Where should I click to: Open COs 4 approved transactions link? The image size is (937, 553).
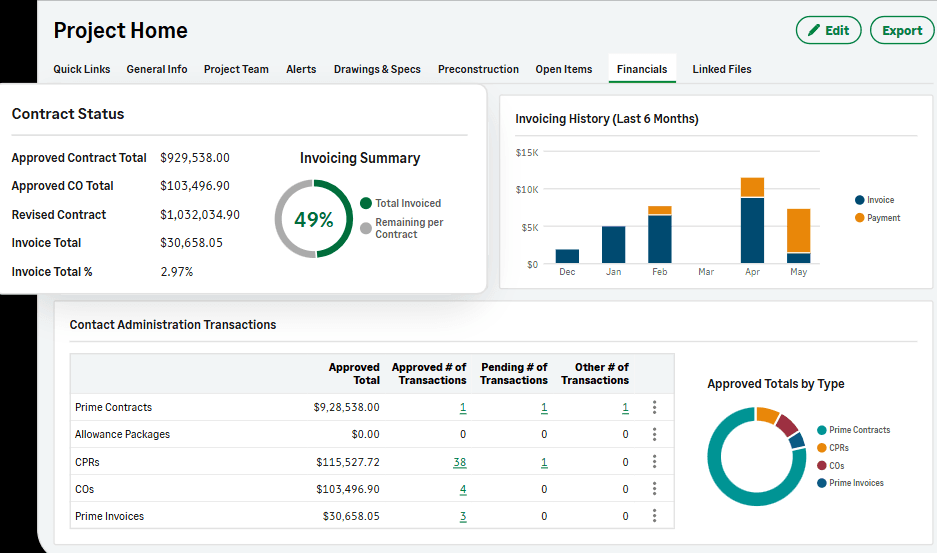[463, 490]
